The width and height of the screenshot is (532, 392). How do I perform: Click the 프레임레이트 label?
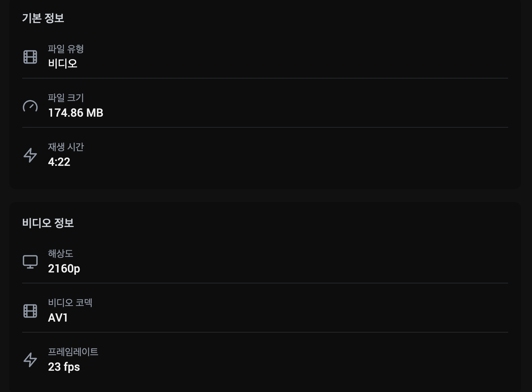(x=73, y=352)
